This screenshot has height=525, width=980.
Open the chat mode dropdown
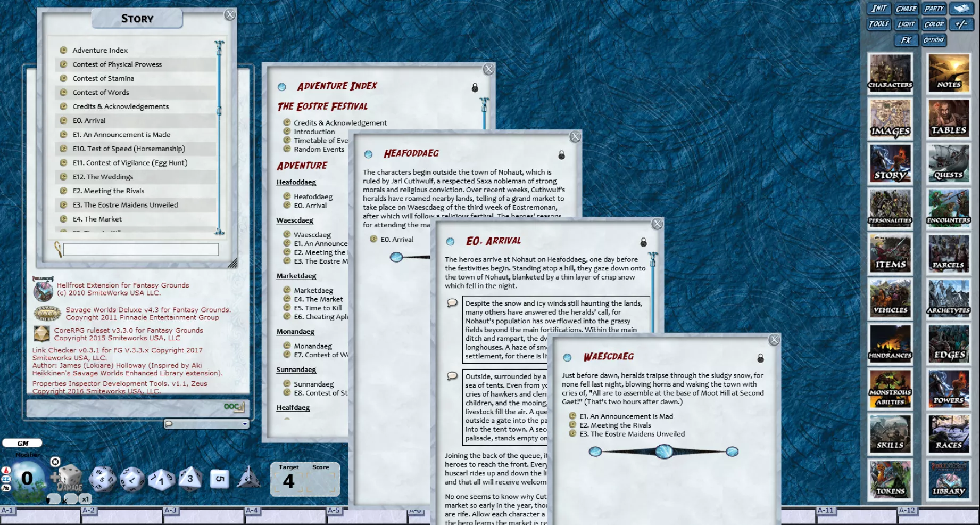point(206,424)
